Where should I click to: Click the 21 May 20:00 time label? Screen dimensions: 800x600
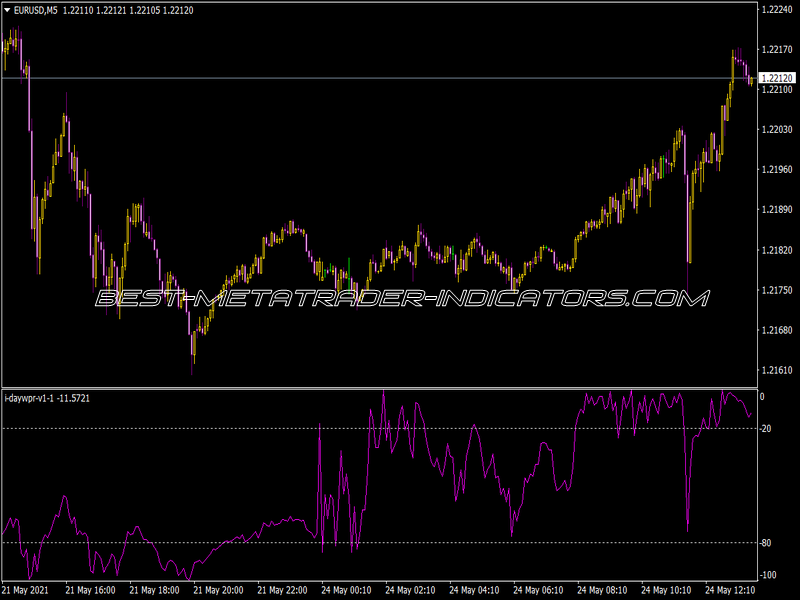218,590
